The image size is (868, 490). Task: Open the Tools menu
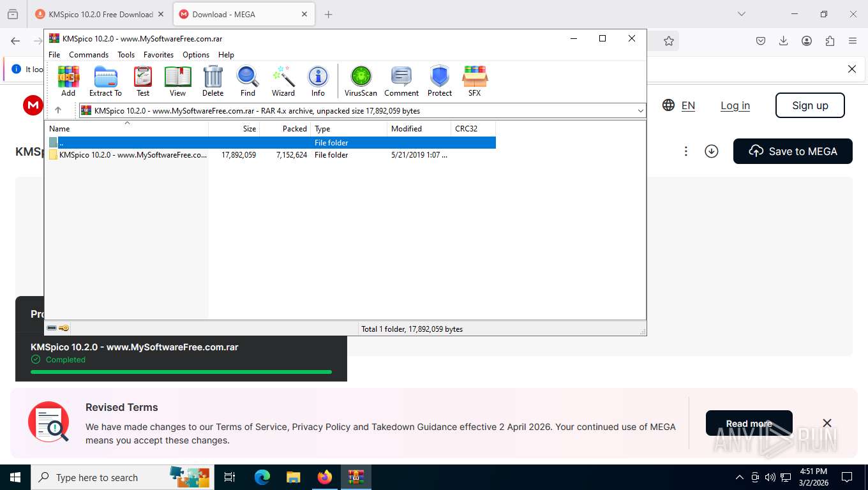[126, 55]
